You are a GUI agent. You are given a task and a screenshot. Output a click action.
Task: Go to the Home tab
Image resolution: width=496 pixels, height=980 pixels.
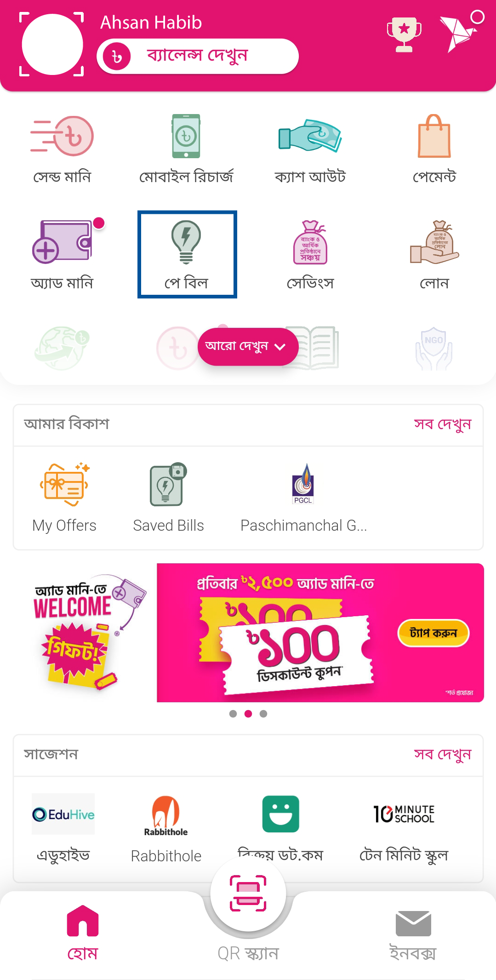[83, 933]
